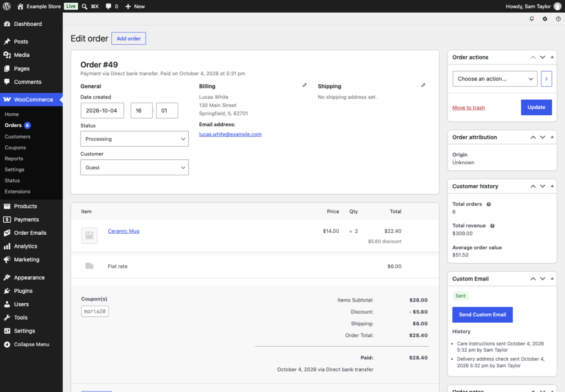The image size is (565, 392).
Task: Open Coupons under WooCommerce
Action: point(15,148)
